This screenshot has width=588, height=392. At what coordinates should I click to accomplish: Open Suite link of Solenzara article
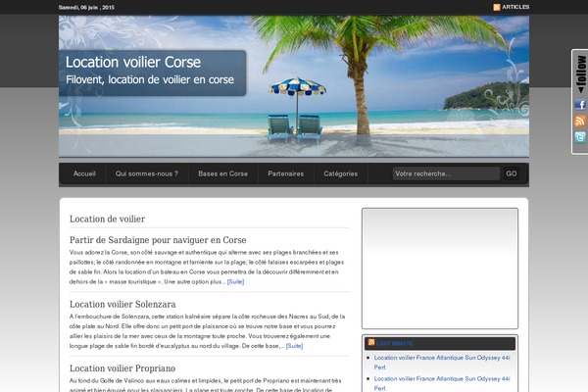[294, 346]
